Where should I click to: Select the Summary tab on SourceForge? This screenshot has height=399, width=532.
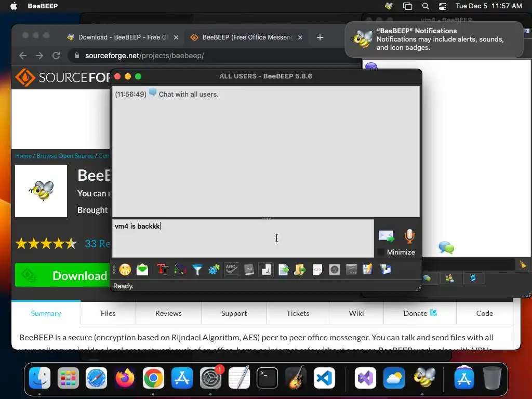[x=46, y=313]
